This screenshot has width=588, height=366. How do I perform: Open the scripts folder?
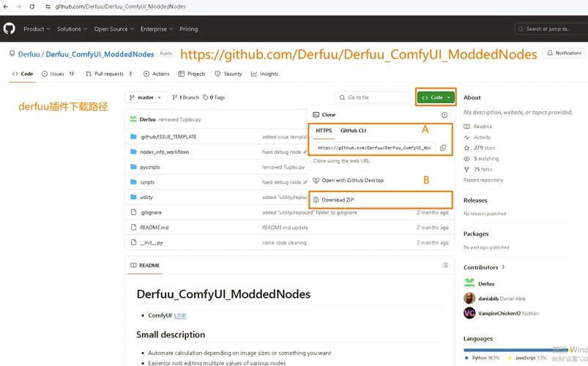click(147, 182)
